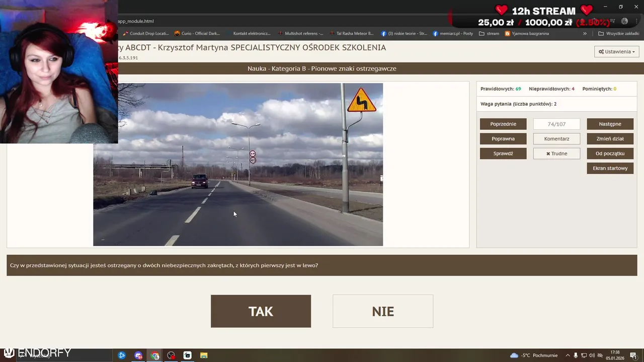Open weather widget -5°C Pochmurnie
Screen dimensions: 644x362
[534, 355]
